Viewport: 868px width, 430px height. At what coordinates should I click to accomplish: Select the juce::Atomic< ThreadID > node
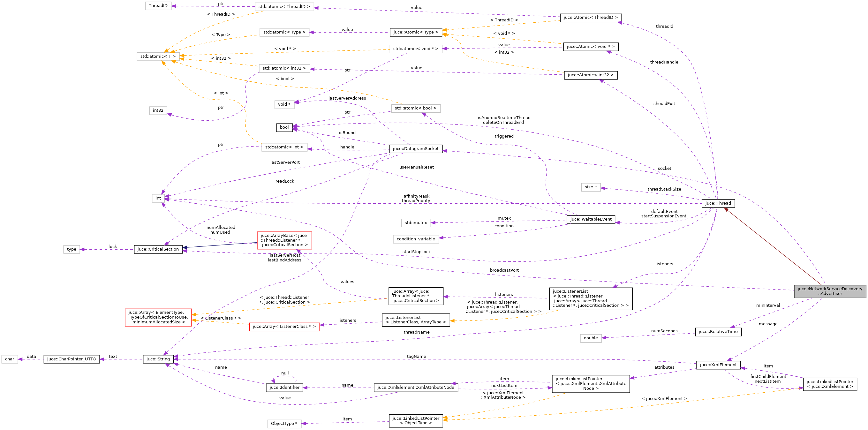pos(590,18)
